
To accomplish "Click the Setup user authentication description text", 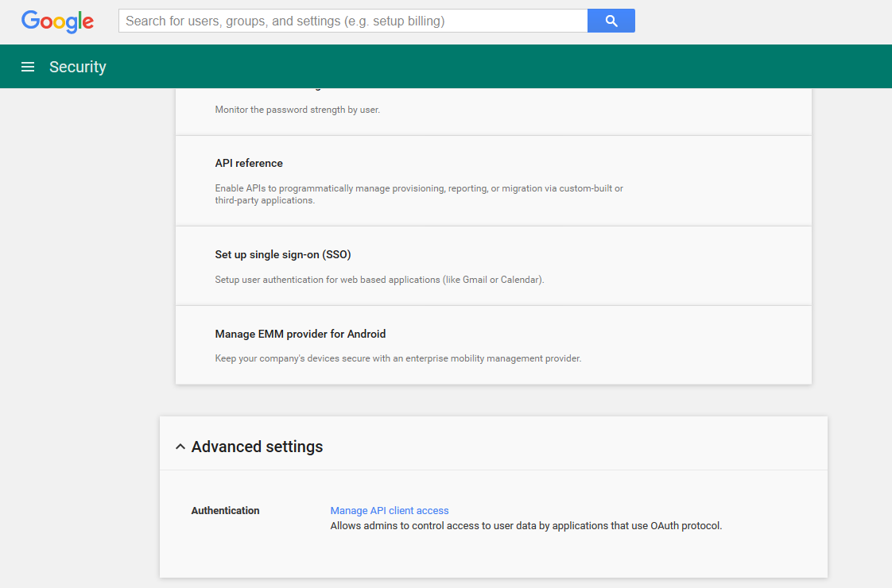I will coord(379,280).
